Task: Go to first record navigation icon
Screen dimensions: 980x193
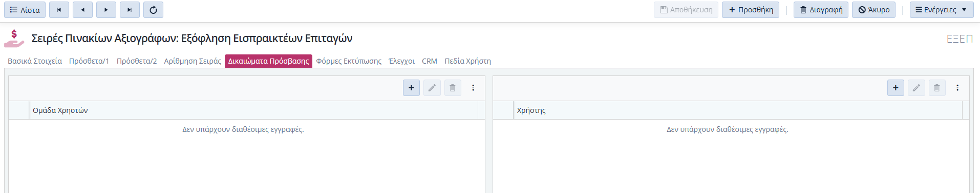Action: tap(59, 10)
